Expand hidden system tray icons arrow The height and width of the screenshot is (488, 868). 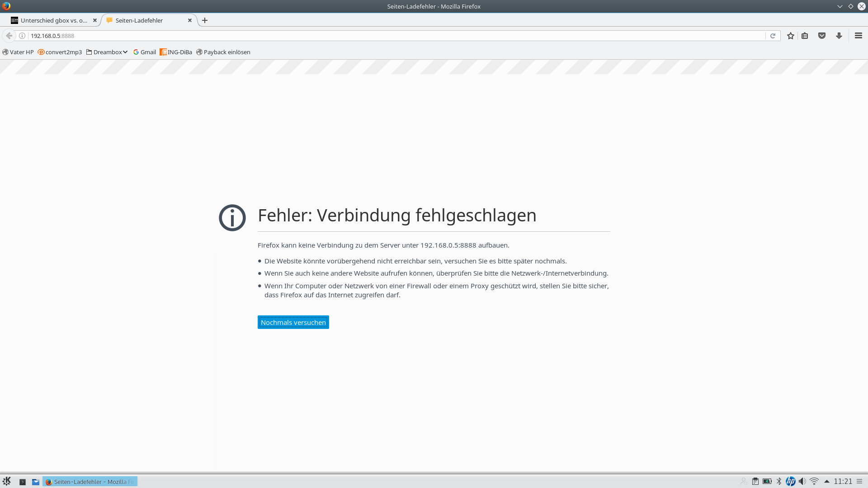(x=827, y=481)
